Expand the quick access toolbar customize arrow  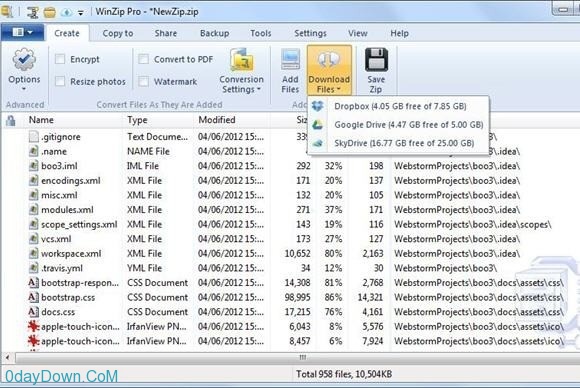[x=80, y=13]
